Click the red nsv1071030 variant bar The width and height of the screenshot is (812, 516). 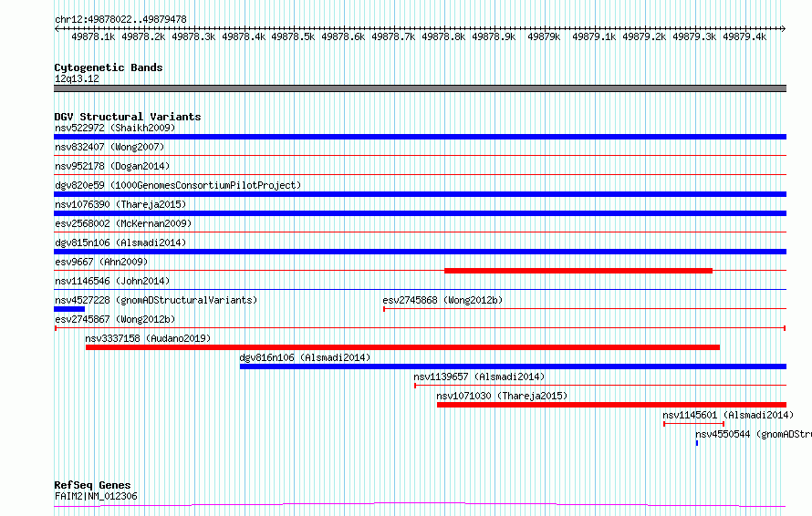(611, 405)
